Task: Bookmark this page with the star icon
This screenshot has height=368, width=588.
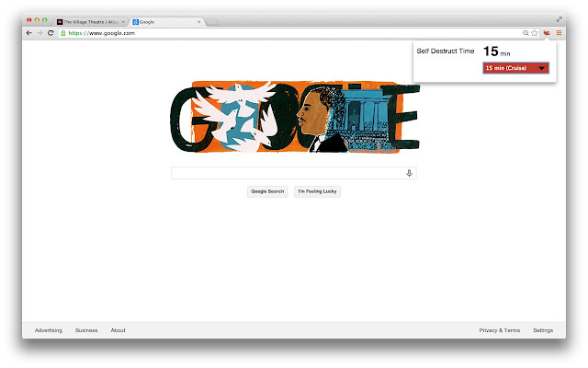Action: pos(535,33)
